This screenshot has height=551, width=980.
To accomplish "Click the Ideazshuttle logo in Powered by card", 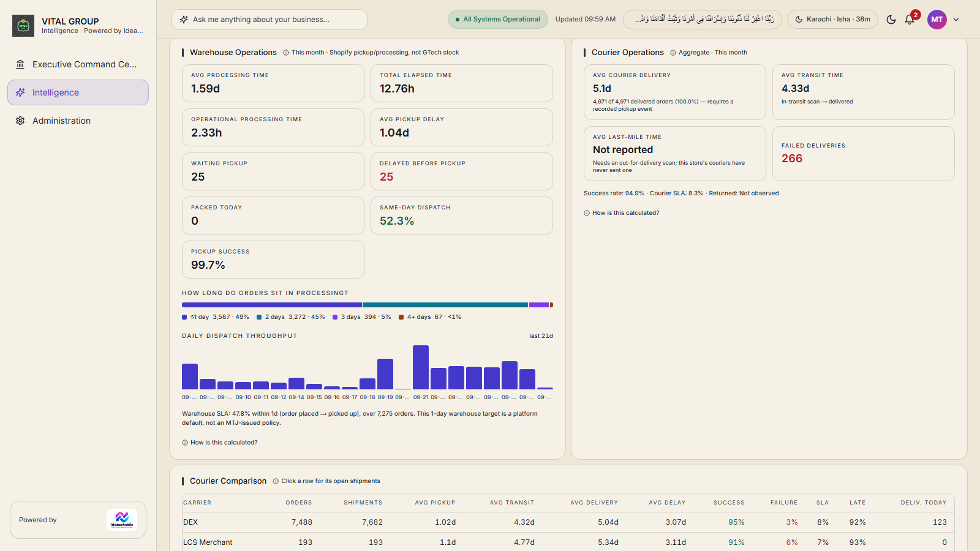I will (x=122, y=520).
